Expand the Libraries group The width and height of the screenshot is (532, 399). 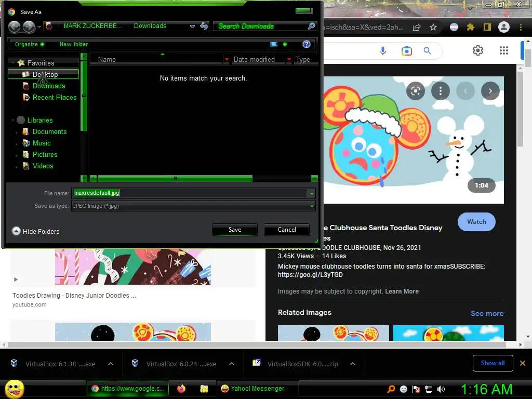click(x=13, y=120)
